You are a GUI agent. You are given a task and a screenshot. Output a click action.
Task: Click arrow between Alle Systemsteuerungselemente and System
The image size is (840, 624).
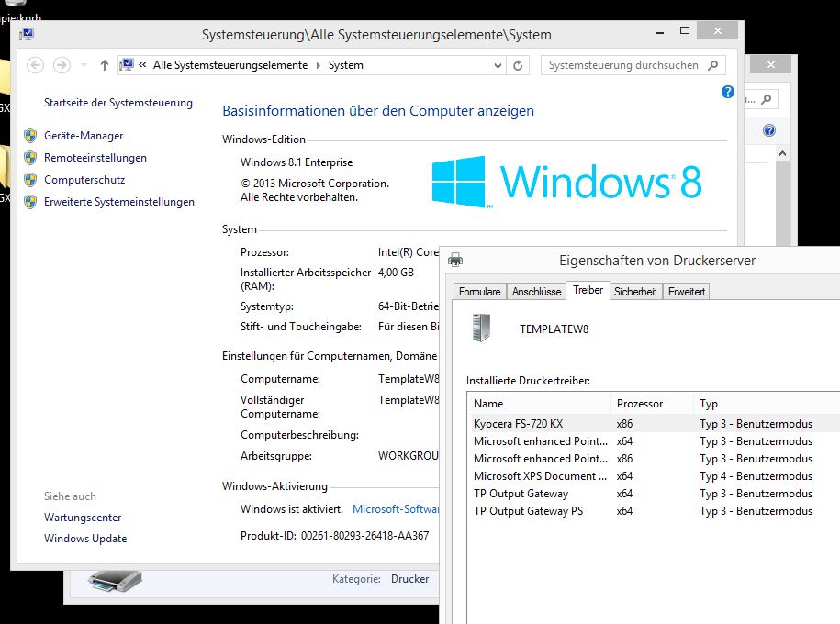coord(319,65)
